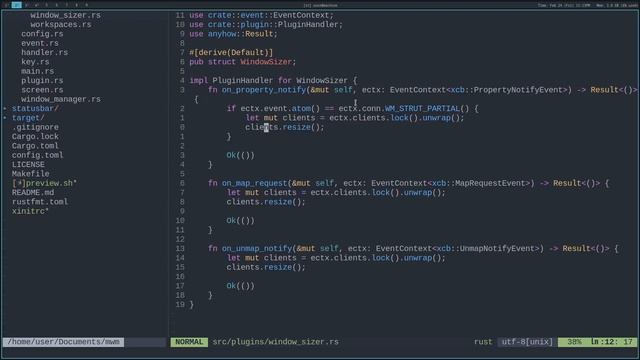Expand the statusbar/ folder arrow

click(5, 109)
